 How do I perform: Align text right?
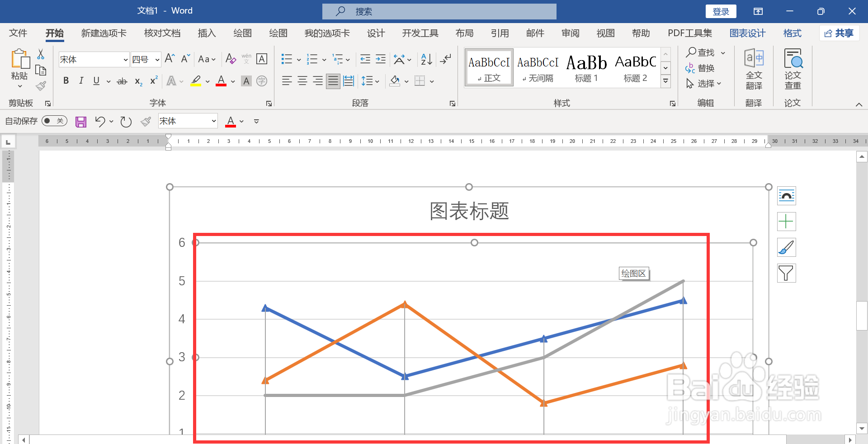point(318,81)
